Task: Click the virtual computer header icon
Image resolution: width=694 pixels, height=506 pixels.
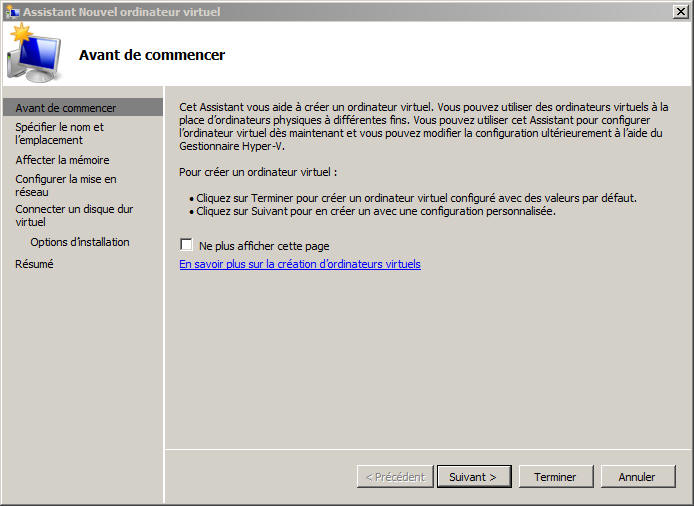Action: [x=34, y=54]
